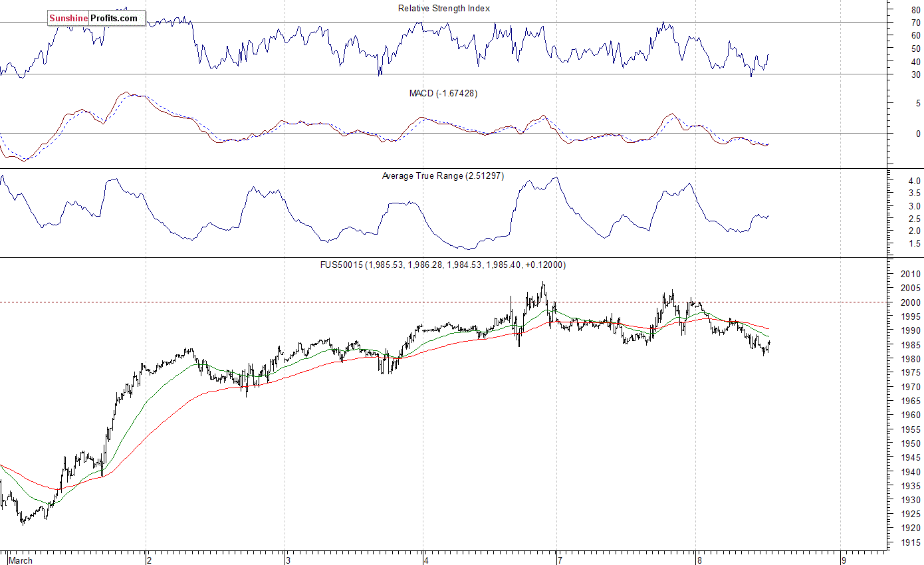Image resolution: width=924 pixels, height=565 pixels.
Task: Click the 1995 price axis label
Action: 911,316
